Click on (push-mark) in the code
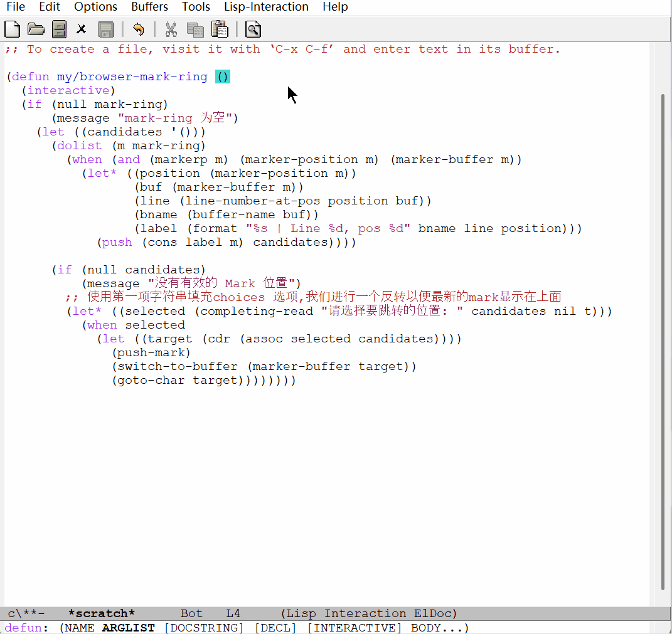Screen dimensions: 672x634 151,352
